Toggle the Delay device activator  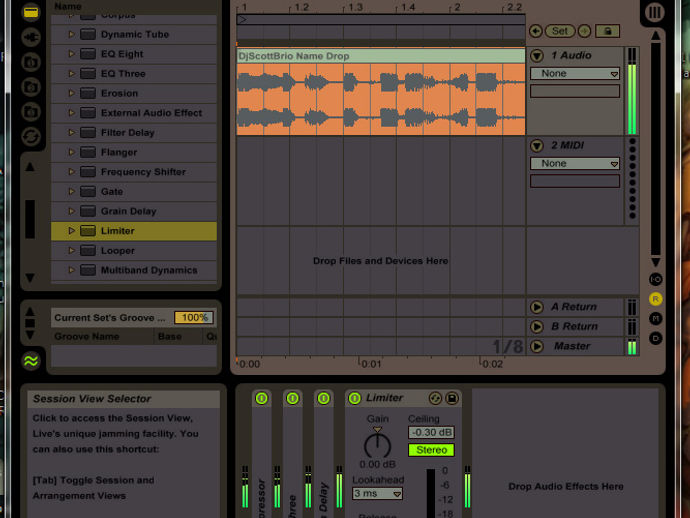323,398
